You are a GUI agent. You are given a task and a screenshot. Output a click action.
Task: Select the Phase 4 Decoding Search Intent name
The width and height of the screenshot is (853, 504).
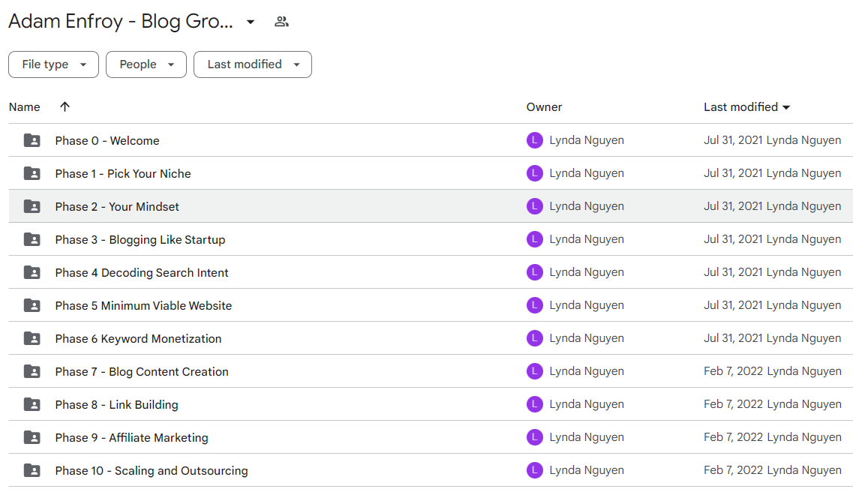click(142, 273)
